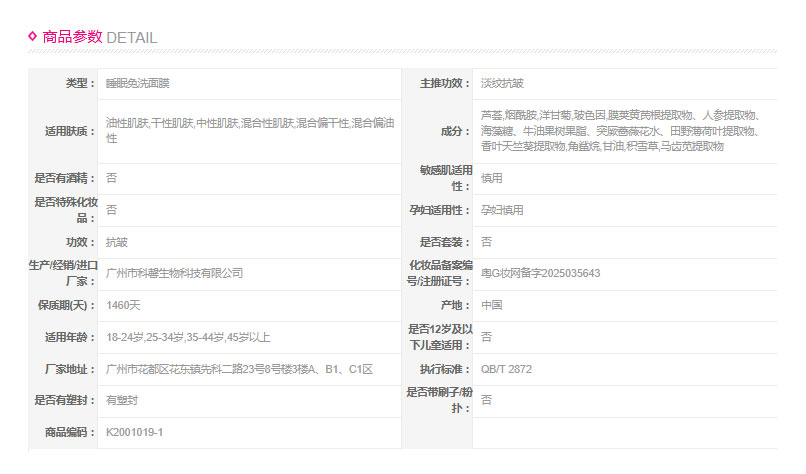Click the filing number 粤G妆网备字2025035643

click(540, 273)
